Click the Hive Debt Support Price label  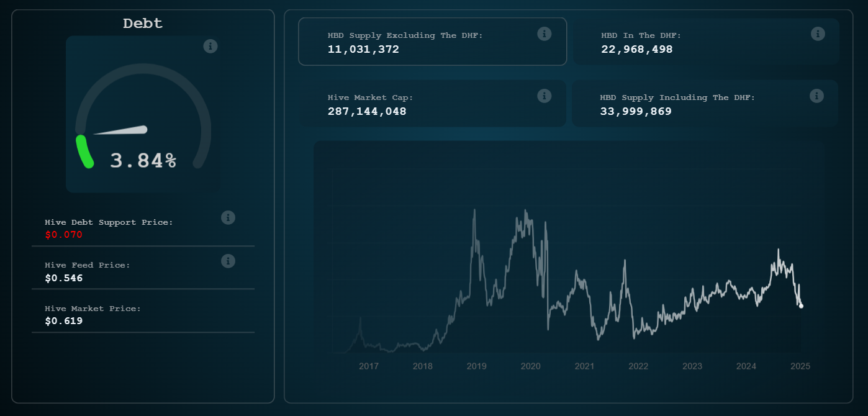109,222
